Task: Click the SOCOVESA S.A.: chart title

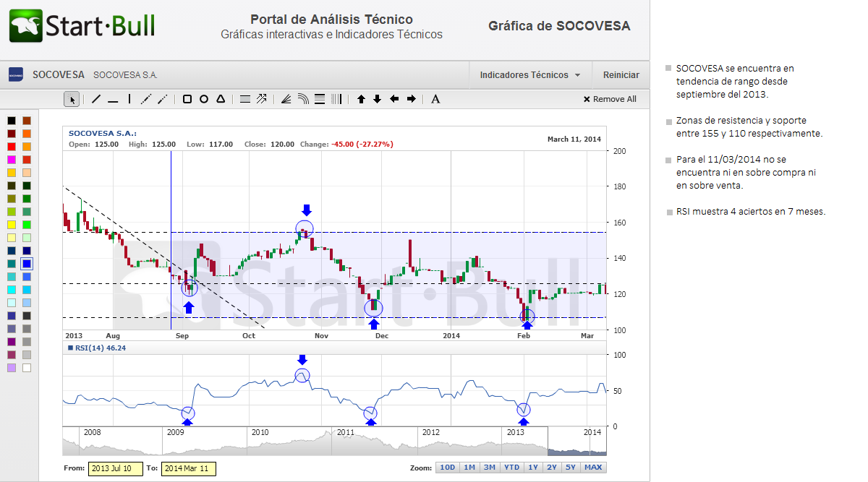Action: pyautogui.click(x=103, y=133)
